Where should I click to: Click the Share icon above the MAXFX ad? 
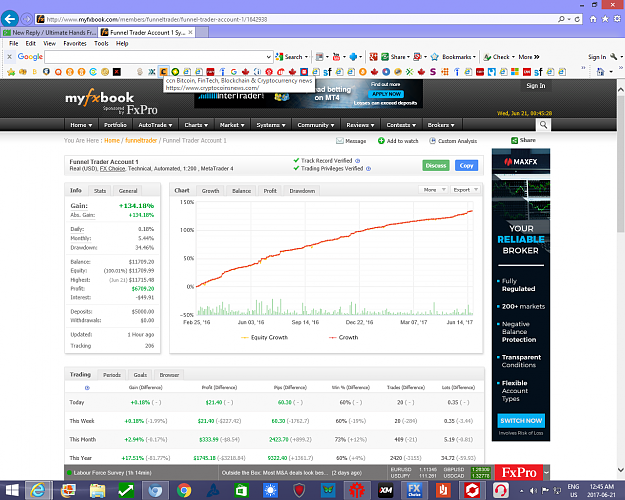click(514, 140)
